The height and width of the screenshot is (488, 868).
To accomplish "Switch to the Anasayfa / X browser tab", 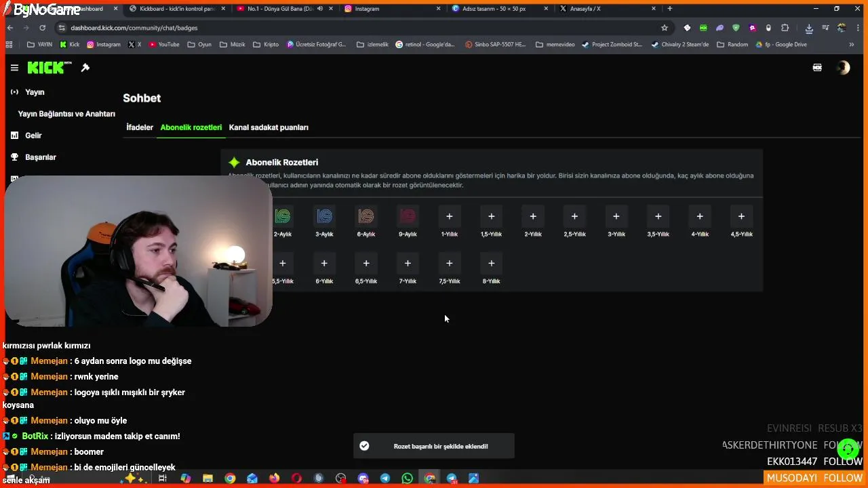I will (607, 9).
